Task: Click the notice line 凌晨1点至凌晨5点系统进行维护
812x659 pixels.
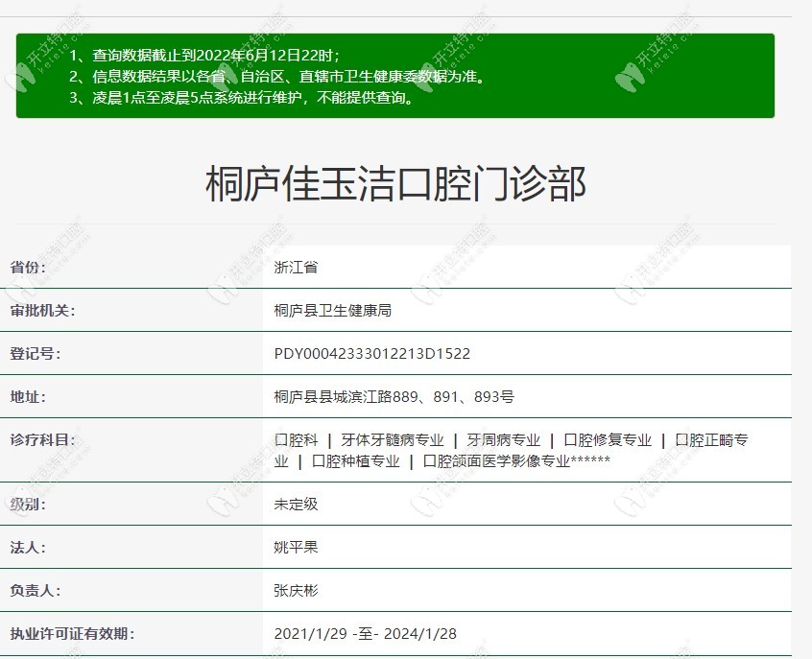Action: click(x=243, y=97)
